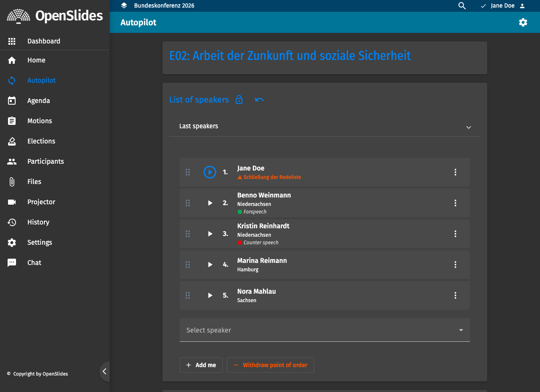Open the E02 Arbeit der Zunkunft title link

(290, 56)
